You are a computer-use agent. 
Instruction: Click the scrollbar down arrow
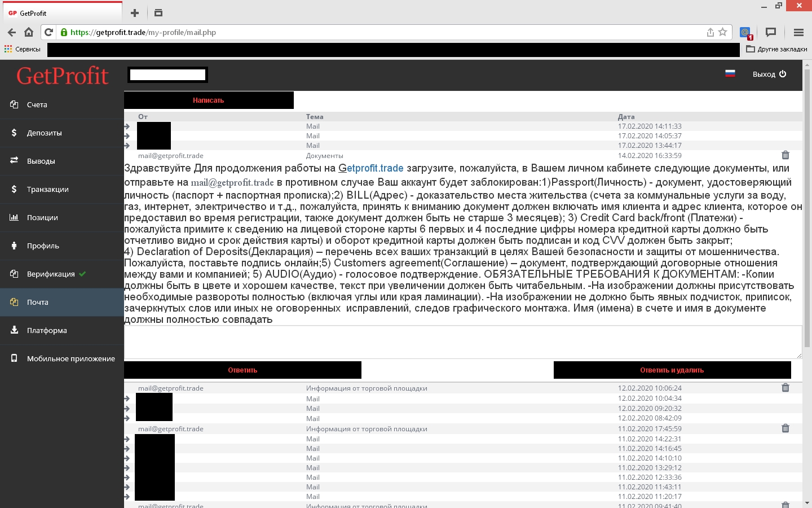pyautogui.click(x=807, y=503)
